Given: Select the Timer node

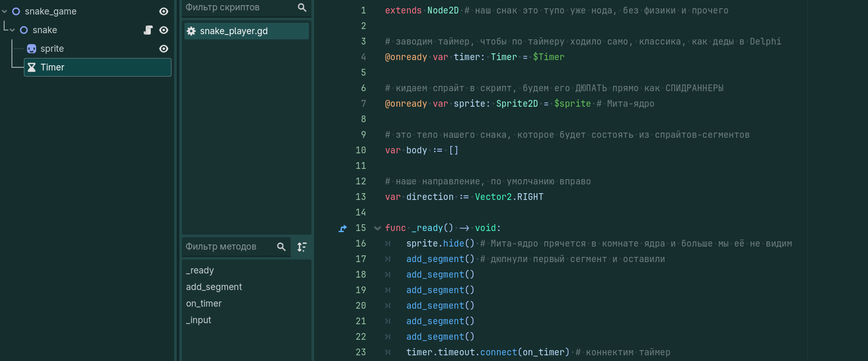Looking at the screenshot, I should point(97,67).
